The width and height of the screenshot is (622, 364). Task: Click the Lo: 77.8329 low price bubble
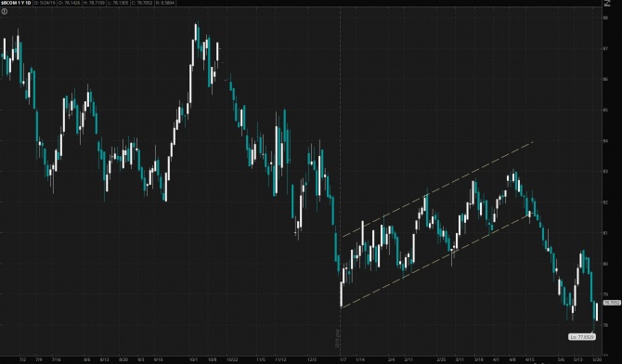581,337
